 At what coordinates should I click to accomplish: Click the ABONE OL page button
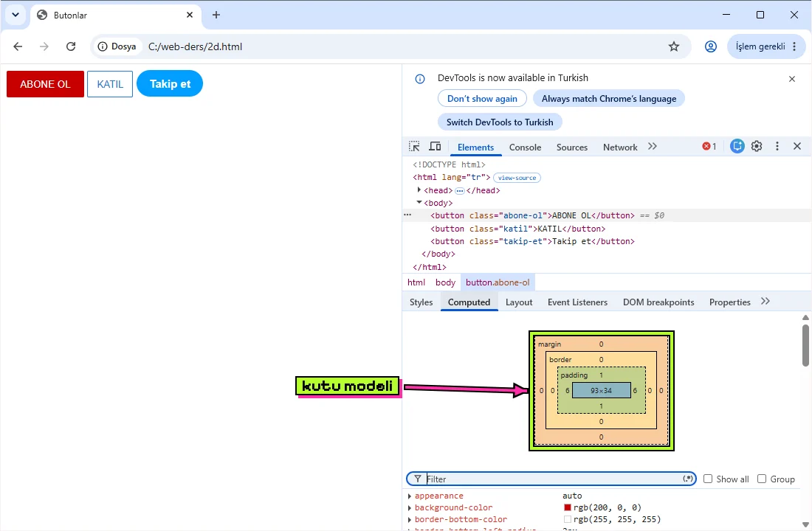click(x=45, y=84)
